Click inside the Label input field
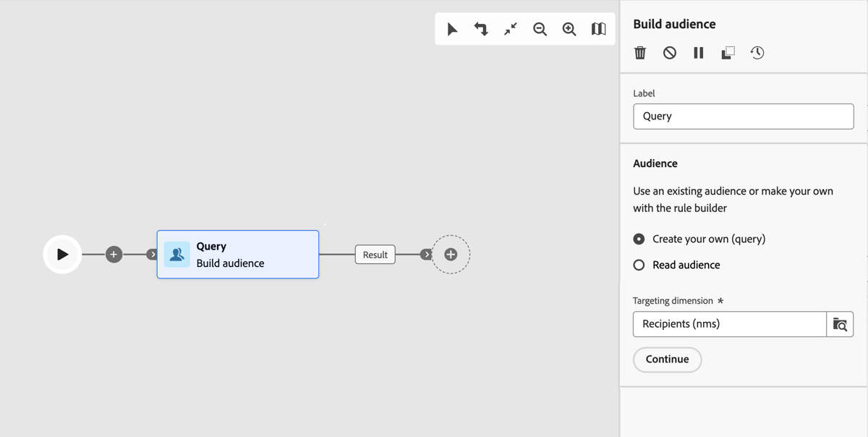This screenshot has height=437, width=868. click(743, 116)
